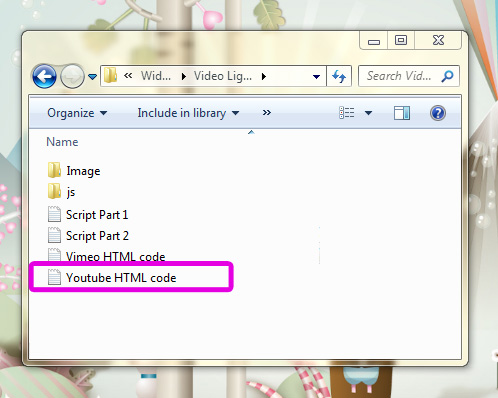This screenshot has height=398, width=498.
Task: Open the dropdown arrow after Wid...
Action: (184, 77)
